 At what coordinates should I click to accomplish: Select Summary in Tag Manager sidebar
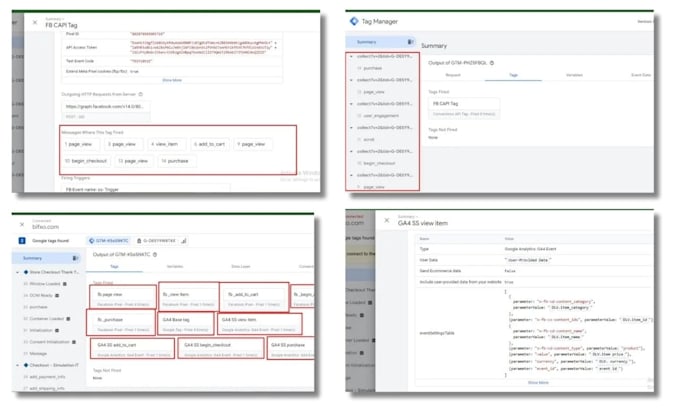(366, 42)
